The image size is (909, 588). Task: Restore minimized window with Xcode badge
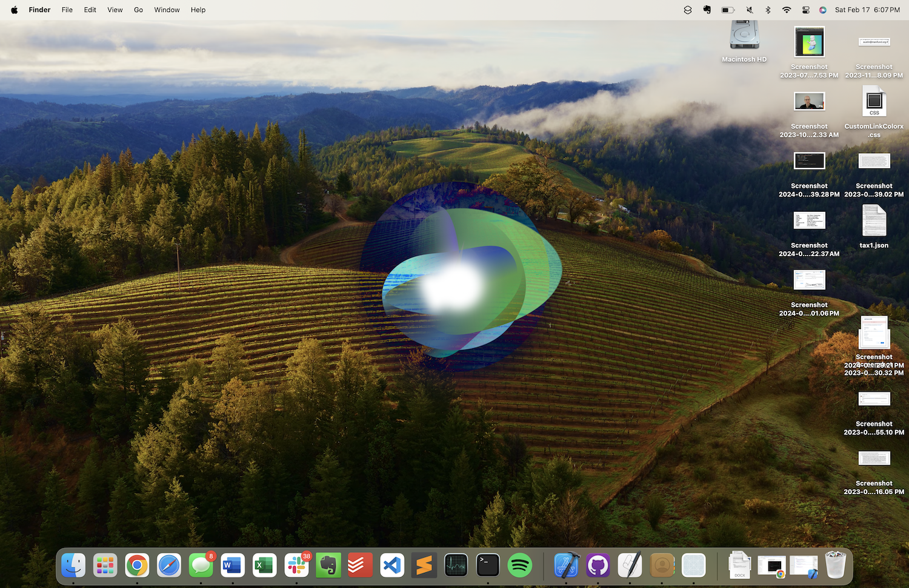(x=804, y=566)
